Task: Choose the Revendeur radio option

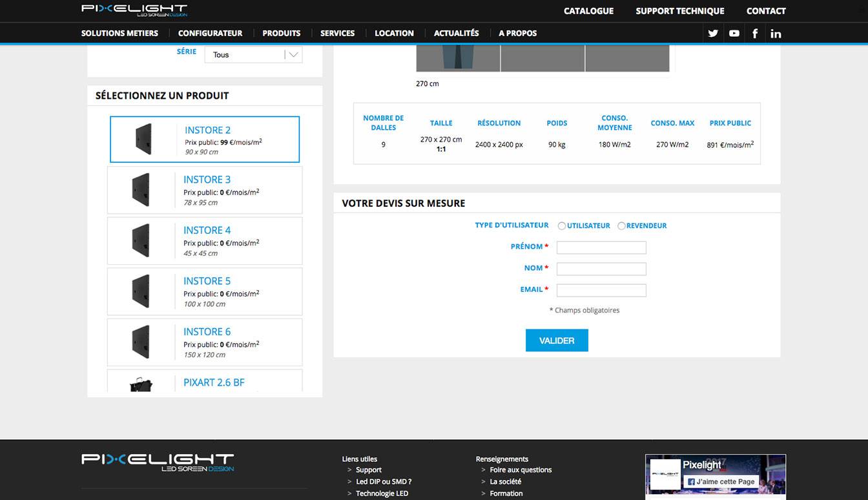Action: tap(621, 226)
